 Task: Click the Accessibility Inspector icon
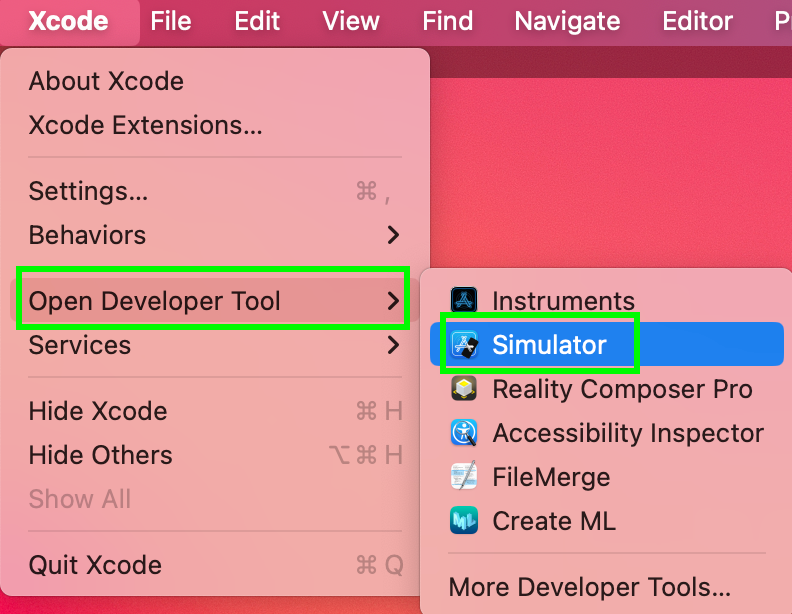coord(464,433)
